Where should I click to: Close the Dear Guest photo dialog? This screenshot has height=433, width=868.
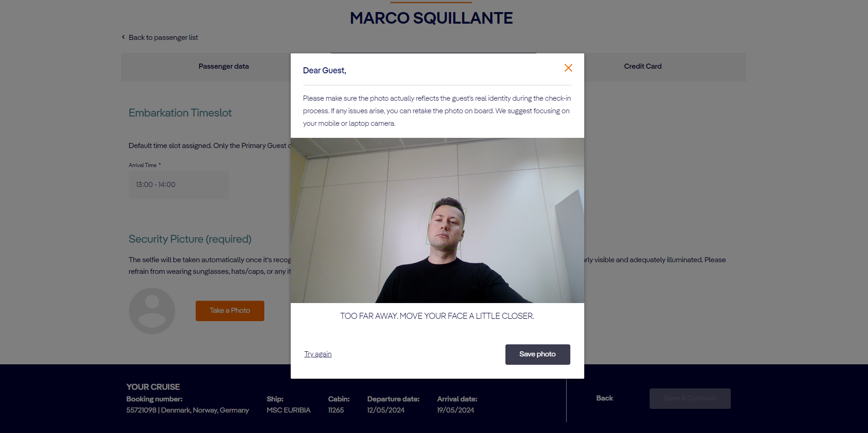[x=568, y=68]
